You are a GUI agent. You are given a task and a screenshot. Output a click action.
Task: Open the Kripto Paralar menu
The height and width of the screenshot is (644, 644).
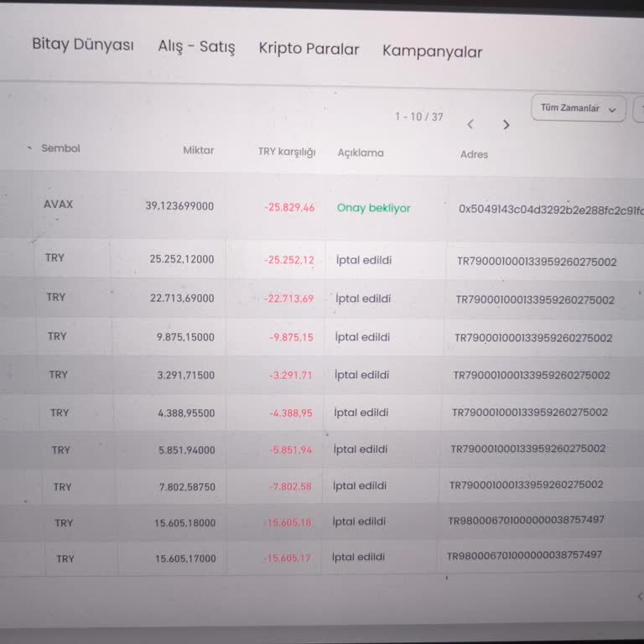[x=309, y=49]
